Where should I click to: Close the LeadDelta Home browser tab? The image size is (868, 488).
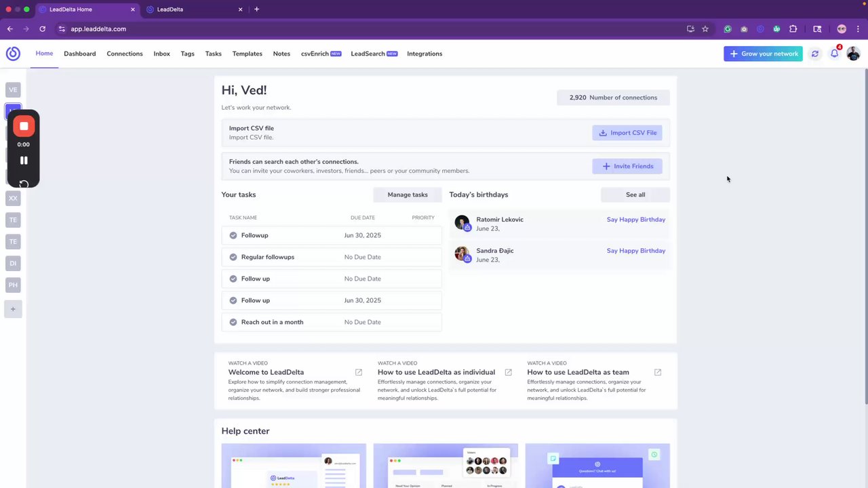pos(132,9)
